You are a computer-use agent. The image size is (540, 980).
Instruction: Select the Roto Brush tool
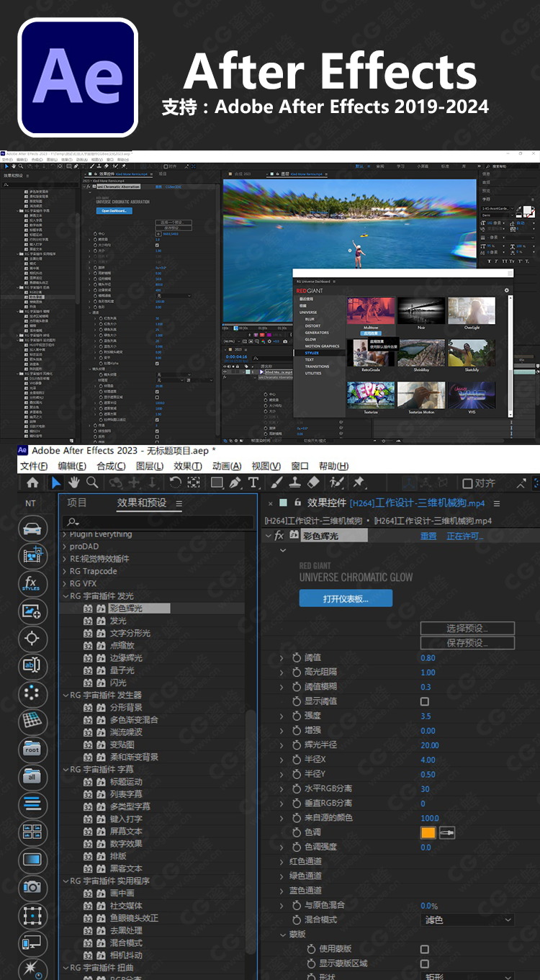pos(336,483)
